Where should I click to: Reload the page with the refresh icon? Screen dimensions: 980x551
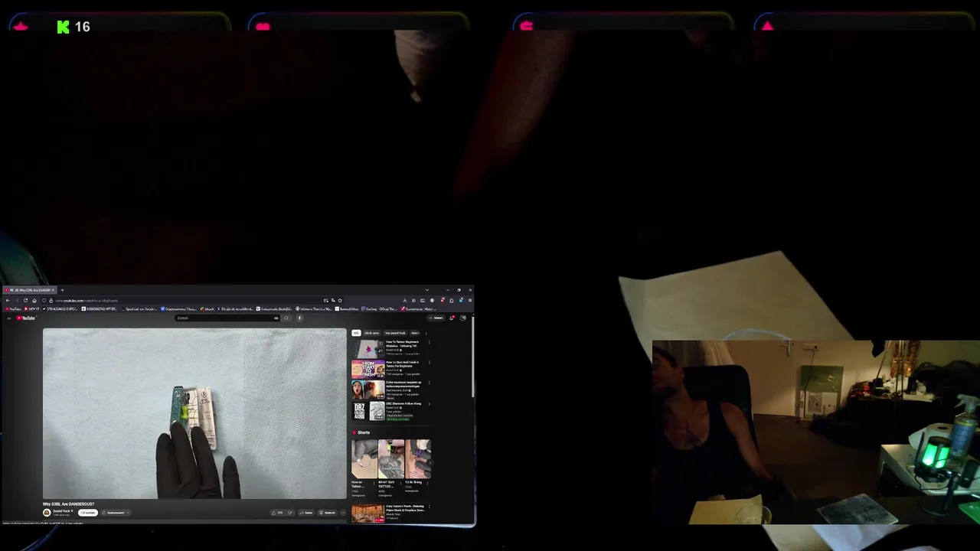[x=25, y=301]
